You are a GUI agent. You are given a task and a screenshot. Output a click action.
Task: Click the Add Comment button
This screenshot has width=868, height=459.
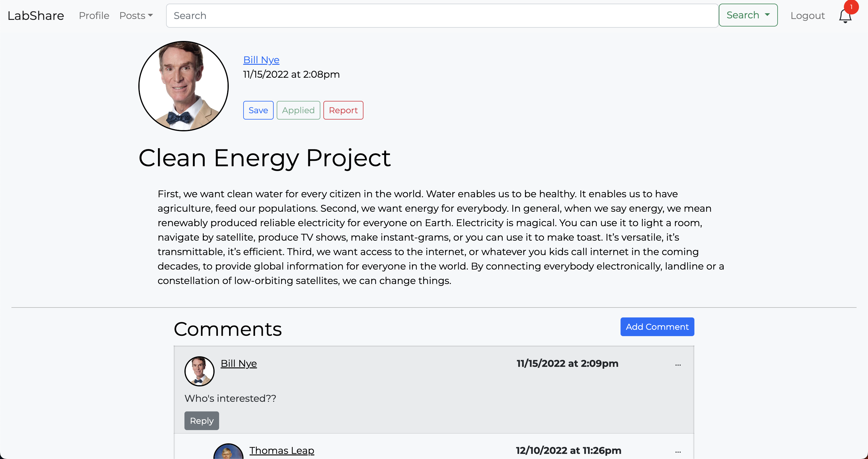coord(657,327)
